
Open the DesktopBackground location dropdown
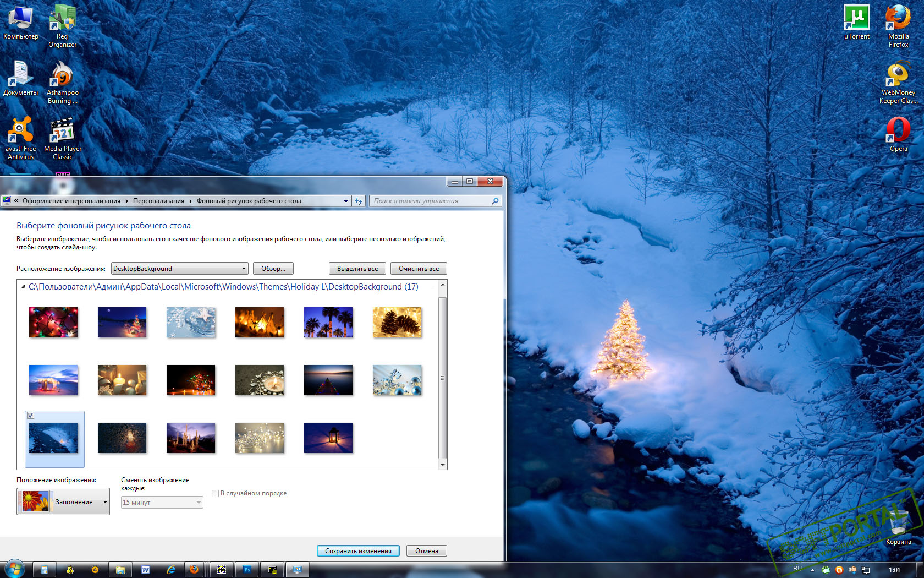tap(180, 269)
